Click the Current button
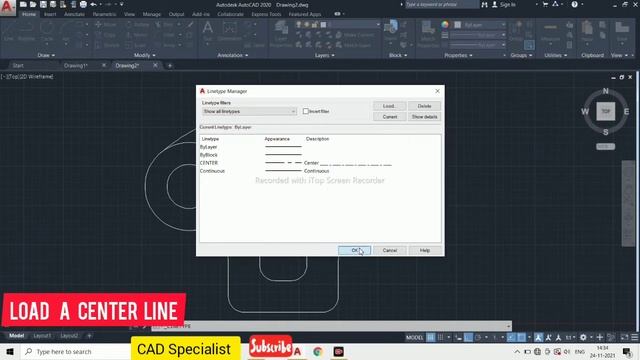Screen dimensions: 640x360 pyautogui.click(x=389, y=117)
